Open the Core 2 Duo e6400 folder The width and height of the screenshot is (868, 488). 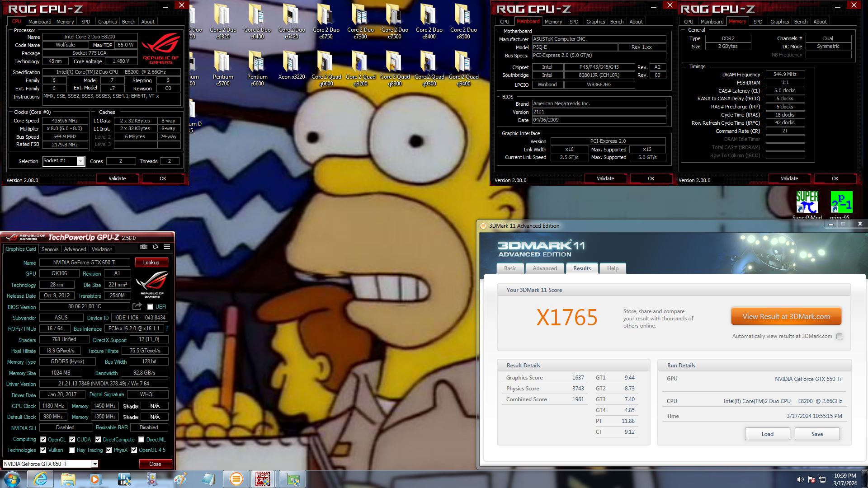coord(257,21)
